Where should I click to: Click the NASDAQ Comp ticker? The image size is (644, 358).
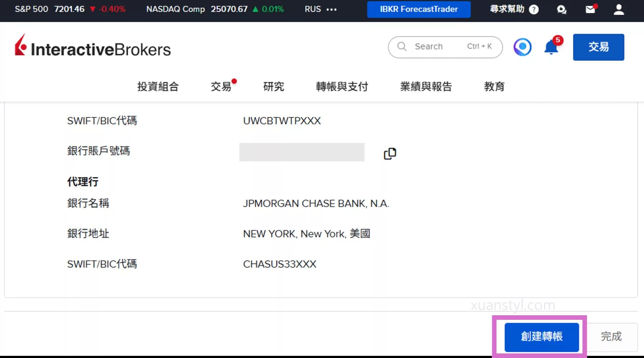(176, 9)
